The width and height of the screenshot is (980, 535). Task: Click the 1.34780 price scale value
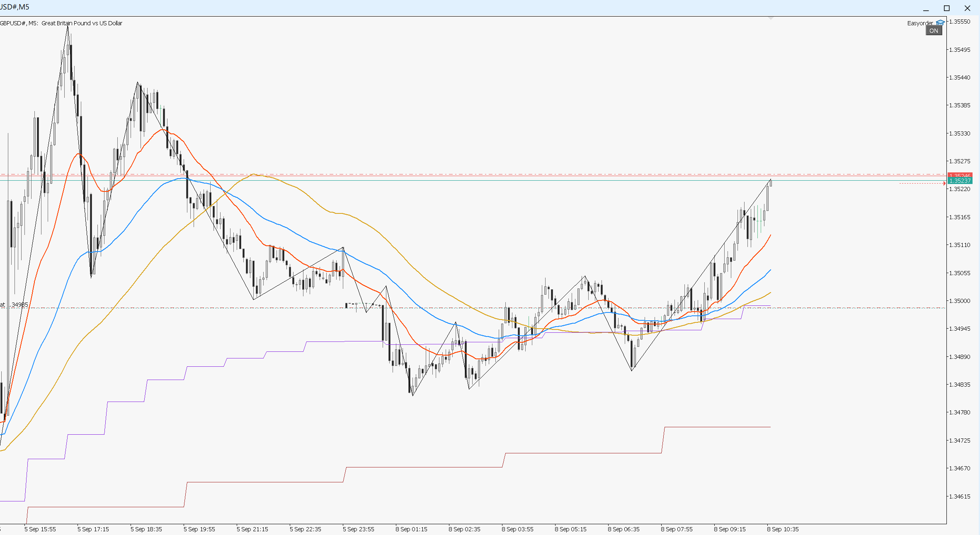tap(960, 412)
